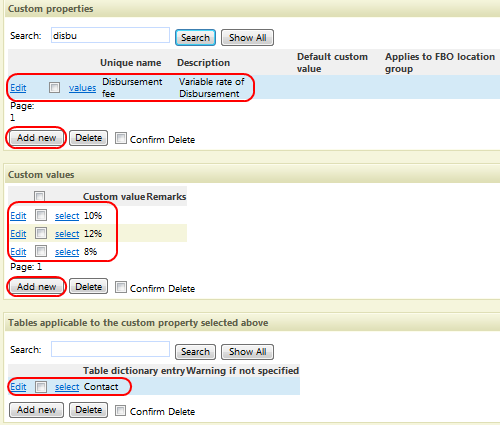Check the box for 8% value
Image resolution: width=500 pixels, height=425 pixels.
point(41,251)
